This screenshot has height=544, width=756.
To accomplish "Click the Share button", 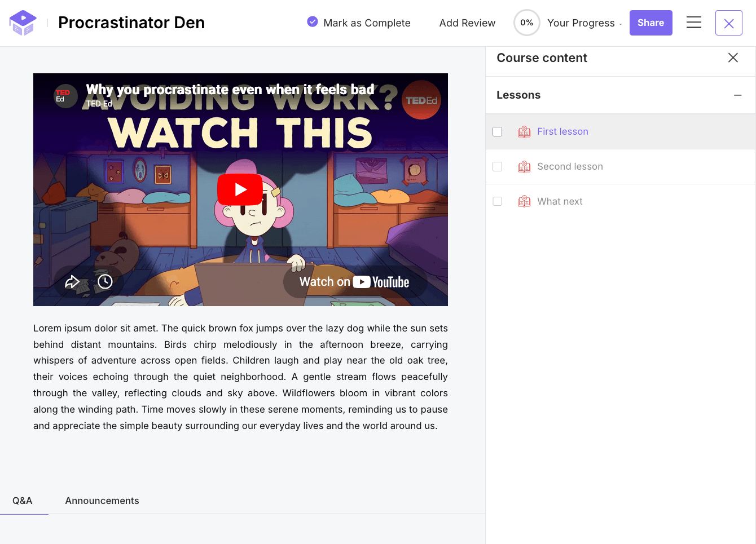I will (x=650, y=23).
